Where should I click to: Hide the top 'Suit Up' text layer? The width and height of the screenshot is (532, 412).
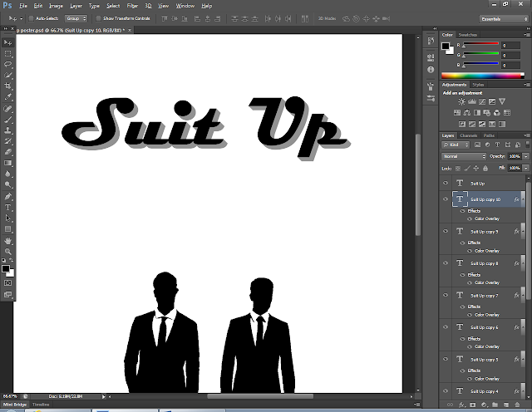click(x=446, y=183)
